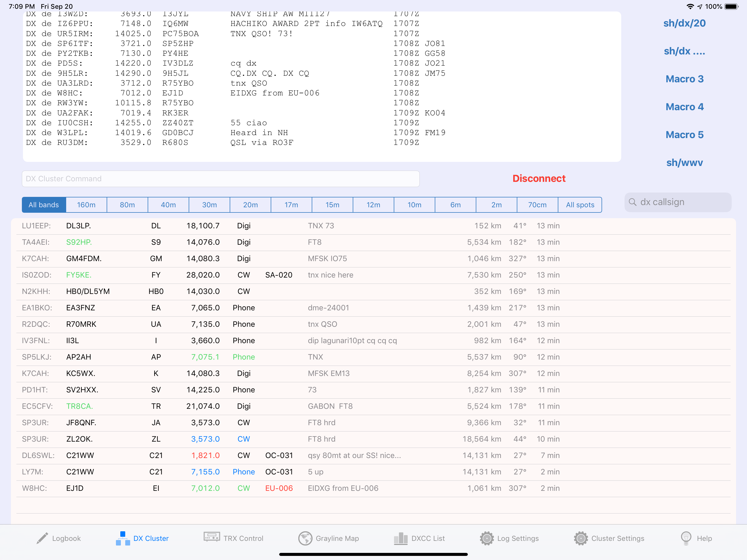
Task: Show only 6m band spots
Action: pos(455,205)
